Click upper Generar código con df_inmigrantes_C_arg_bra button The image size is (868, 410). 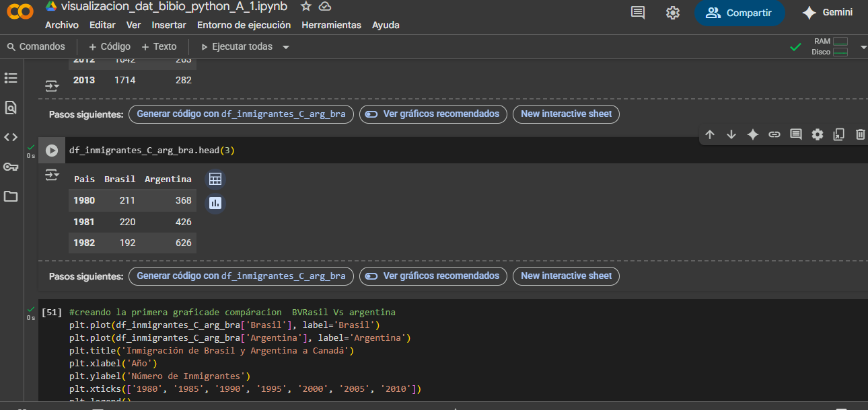coord(241,114)
